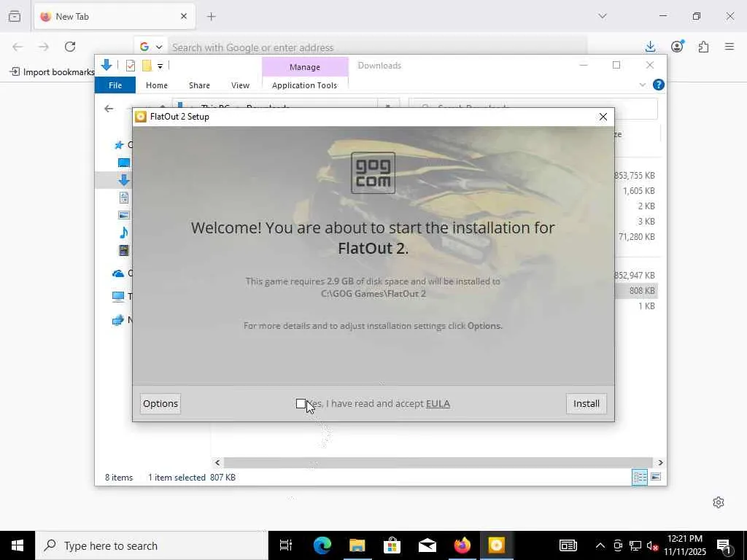
Task: Select This PC icon in navigation pane
Action: (x=118, y=297)
